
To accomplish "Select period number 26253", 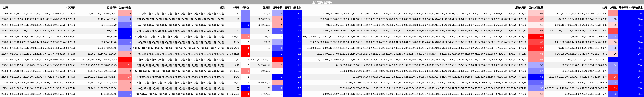I will [5, 77].
